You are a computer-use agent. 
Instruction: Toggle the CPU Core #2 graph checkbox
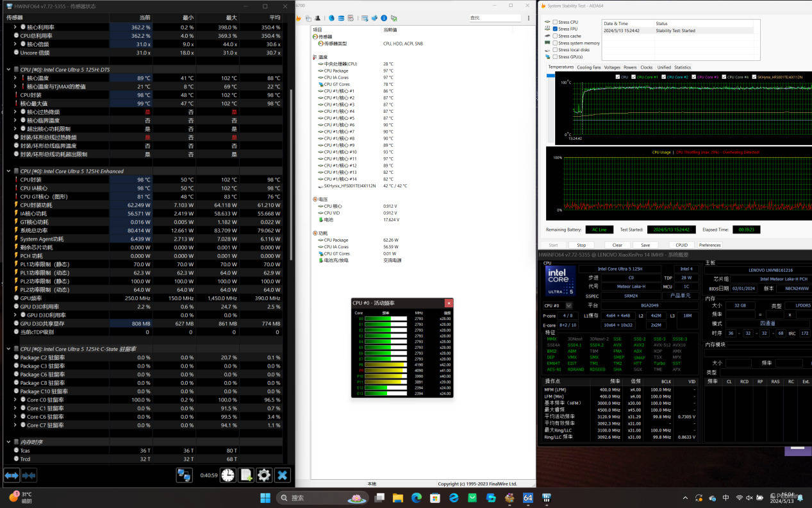[663, 77]
